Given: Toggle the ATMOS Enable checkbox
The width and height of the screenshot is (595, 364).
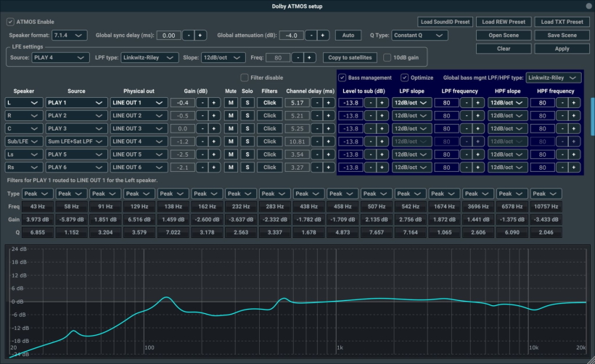Looking at the screenshot, I should point(10,22).
